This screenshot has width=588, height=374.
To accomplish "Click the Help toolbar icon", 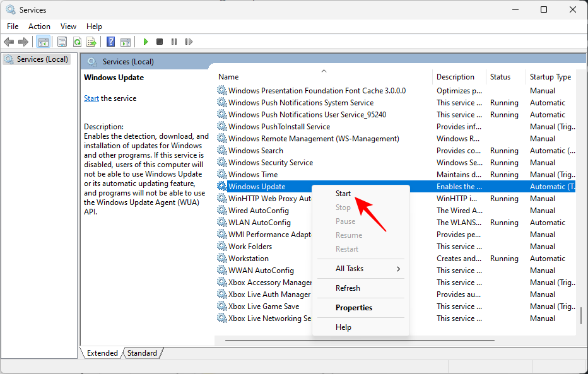I will [x=110, y=42].
